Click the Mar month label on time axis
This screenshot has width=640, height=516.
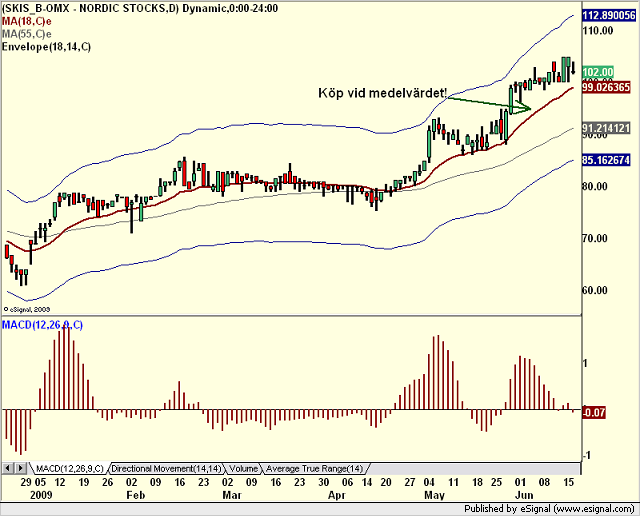[231, 495]
